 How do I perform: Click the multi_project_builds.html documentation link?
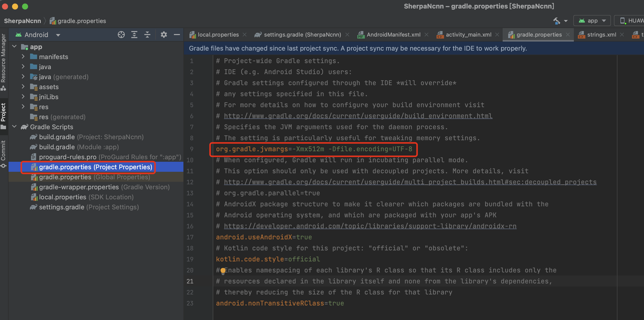click(410, 182)
